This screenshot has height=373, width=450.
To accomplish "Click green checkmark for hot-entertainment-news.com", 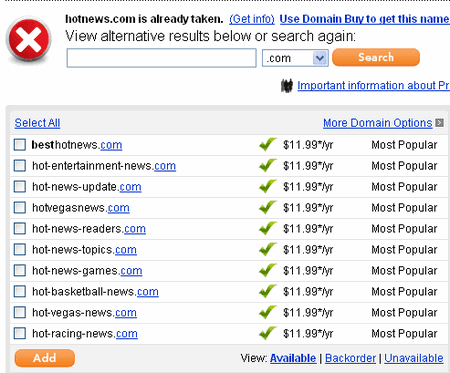I will click(x=268, y=165).
